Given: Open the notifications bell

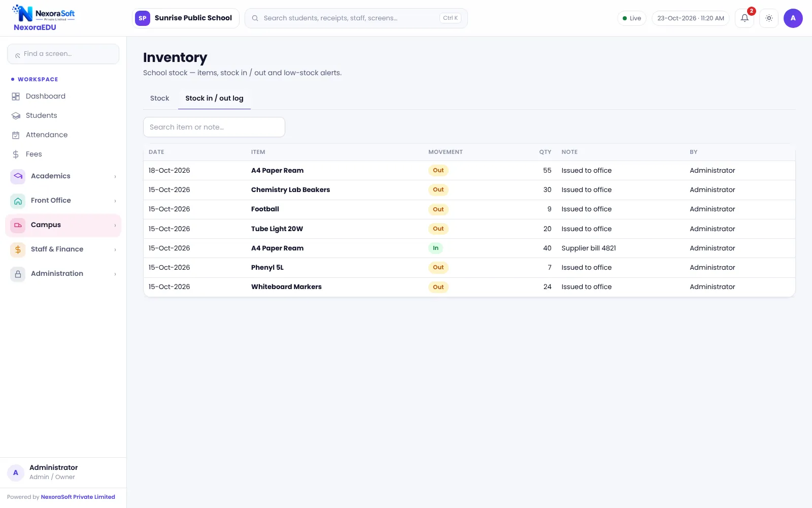Looking at the screenshot, I should [745, 18].
